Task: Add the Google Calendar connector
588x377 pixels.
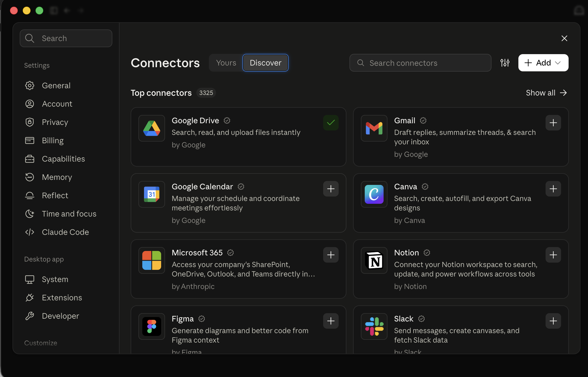Action: click(x=331, y=189)
